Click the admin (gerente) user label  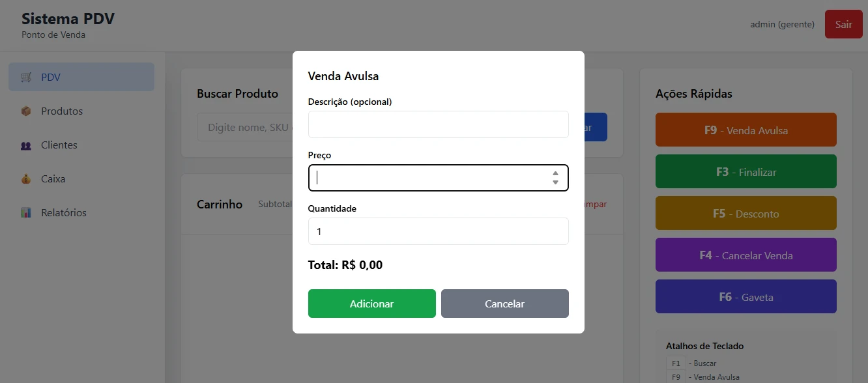click(782, 24)
